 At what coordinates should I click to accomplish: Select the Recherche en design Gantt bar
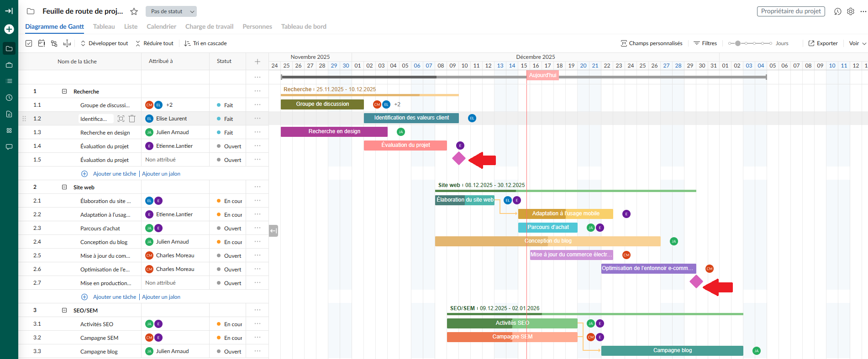click(x=334, y=131)
